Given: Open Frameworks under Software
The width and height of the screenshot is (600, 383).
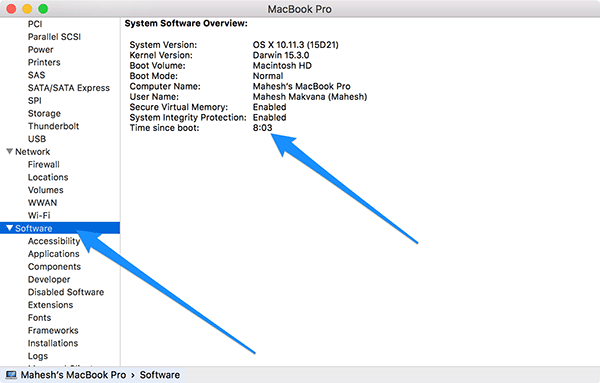Looking at the screenshot, I should (x=53, y=331).
